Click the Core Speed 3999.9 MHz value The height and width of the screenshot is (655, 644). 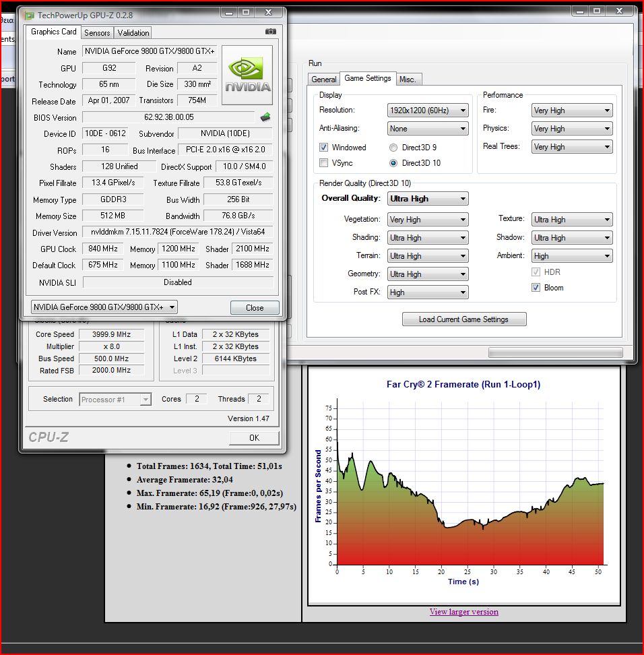pyautogui.click(x=112, y=334)
